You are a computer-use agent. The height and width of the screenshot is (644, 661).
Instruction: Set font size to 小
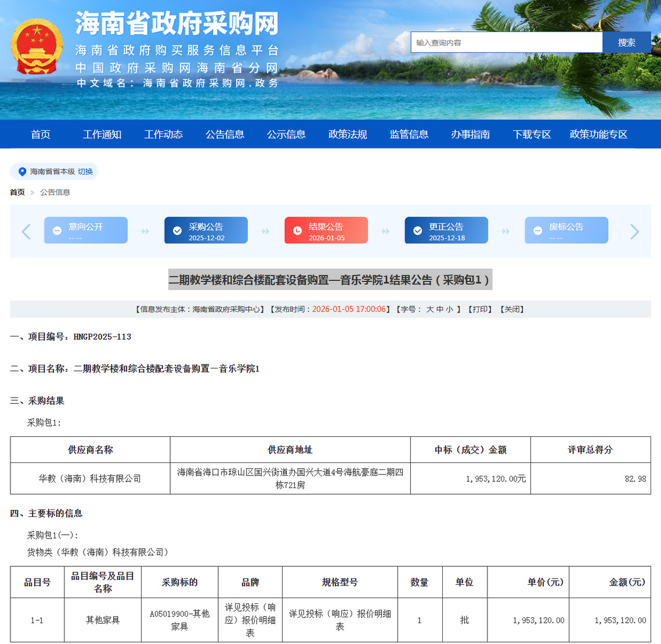click(x=450, y=310)
